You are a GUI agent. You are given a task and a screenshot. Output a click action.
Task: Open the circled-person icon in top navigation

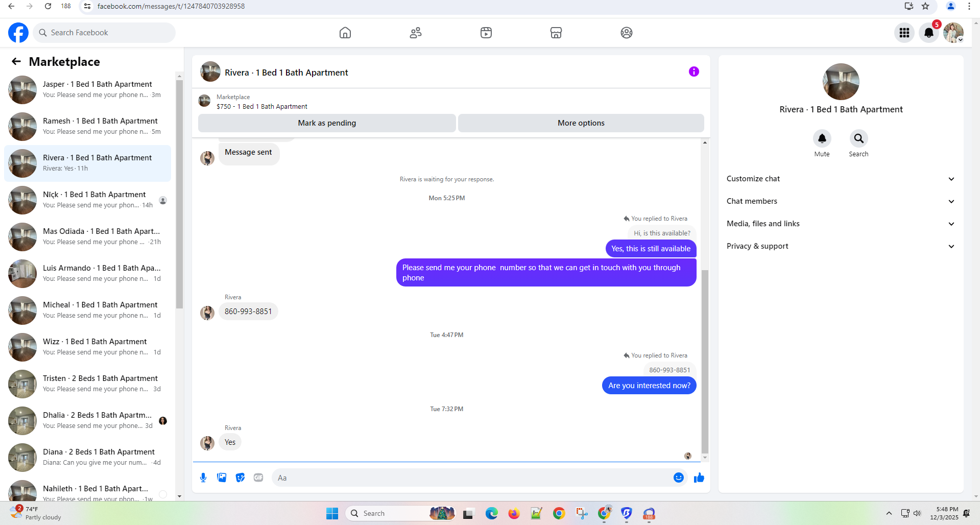[x=627, y=33]
